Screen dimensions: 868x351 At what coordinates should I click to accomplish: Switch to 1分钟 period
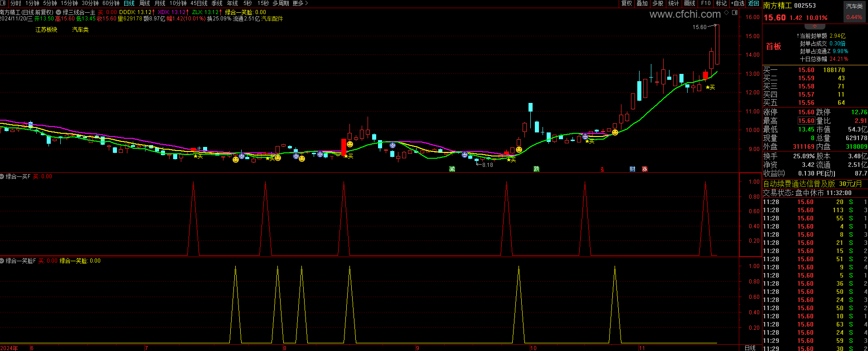32,3
